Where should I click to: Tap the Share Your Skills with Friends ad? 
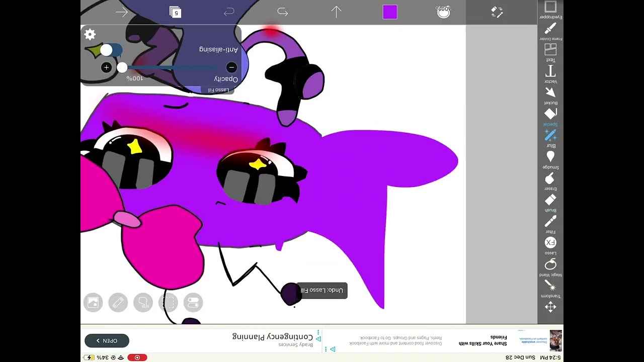[483, 340]
